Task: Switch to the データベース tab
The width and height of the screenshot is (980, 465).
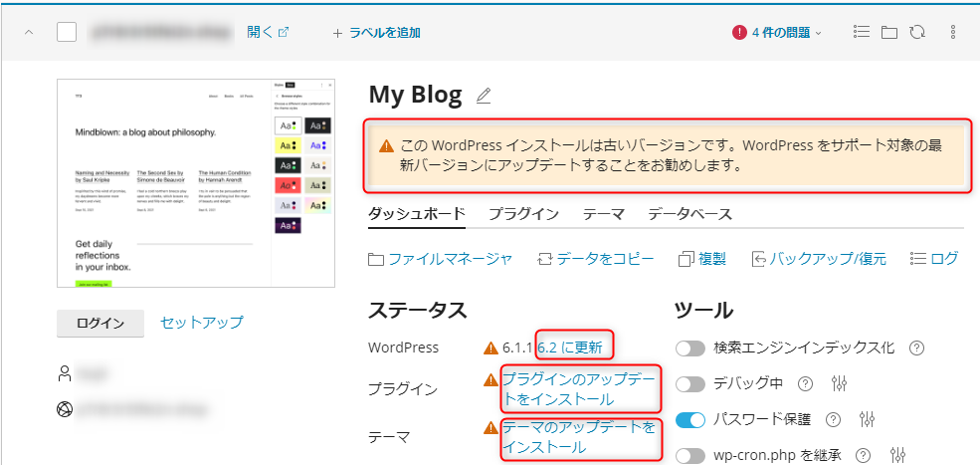Action: [689, 214]
